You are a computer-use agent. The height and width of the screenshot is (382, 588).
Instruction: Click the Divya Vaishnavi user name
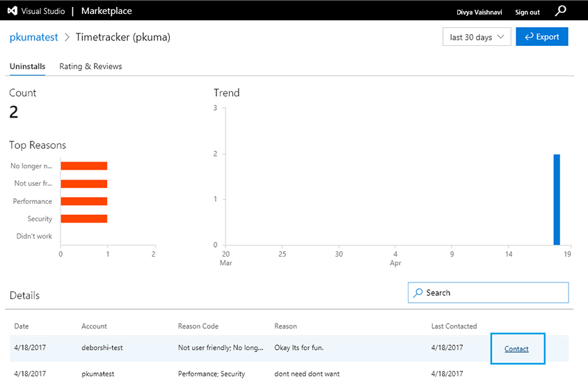[x=479, y=12]
